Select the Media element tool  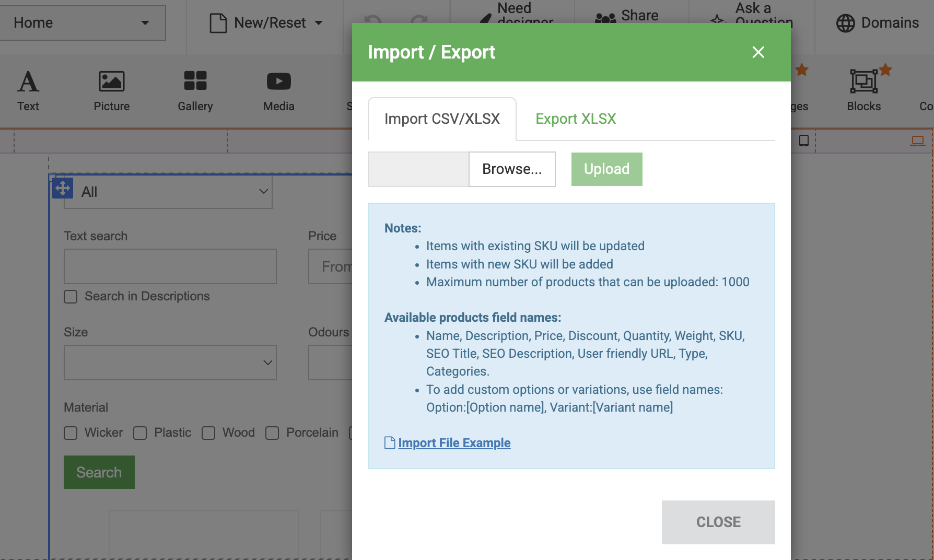click(279, 91)
